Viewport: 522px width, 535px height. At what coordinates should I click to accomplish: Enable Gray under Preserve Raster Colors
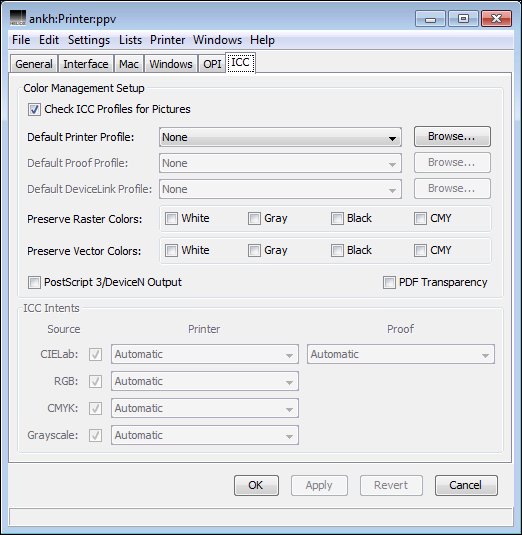coord(254,218)
